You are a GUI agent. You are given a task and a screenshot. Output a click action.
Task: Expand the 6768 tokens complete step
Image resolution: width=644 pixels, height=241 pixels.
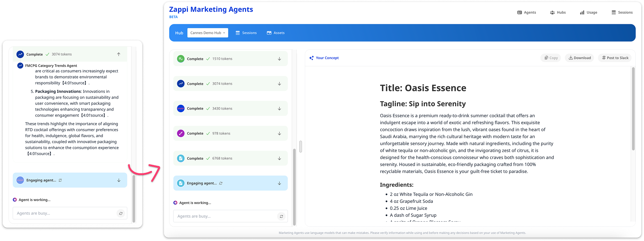pyautogui.click(x=279, y=158)
